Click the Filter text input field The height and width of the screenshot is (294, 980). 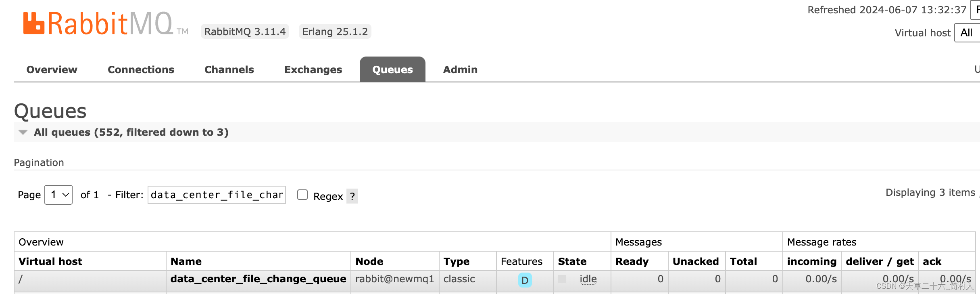coord(217,195)
